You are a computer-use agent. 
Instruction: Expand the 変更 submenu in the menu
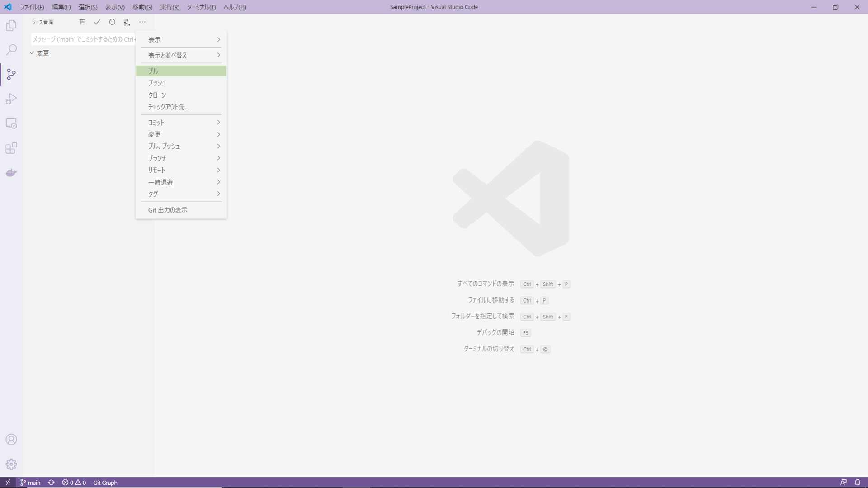(x=181, y=134)
